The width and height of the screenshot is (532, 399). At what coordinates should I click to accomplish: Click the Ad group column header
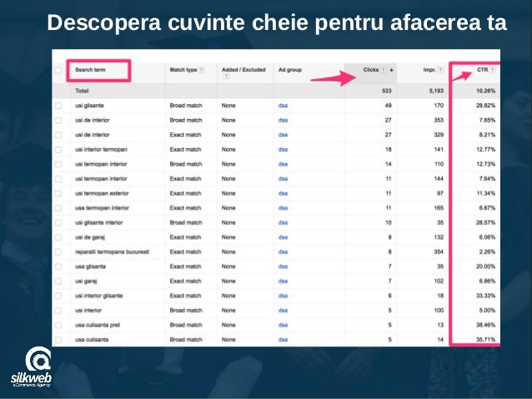coord(289,70)
